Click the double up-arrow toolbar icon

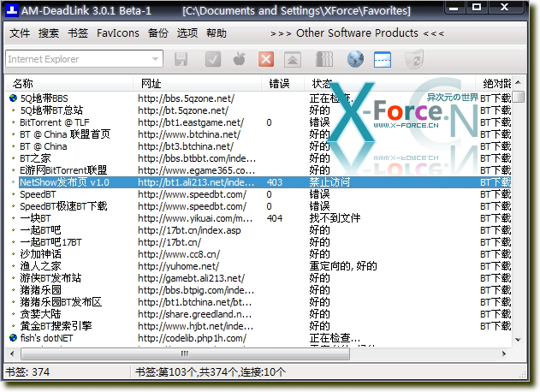(x=293, y=59)
